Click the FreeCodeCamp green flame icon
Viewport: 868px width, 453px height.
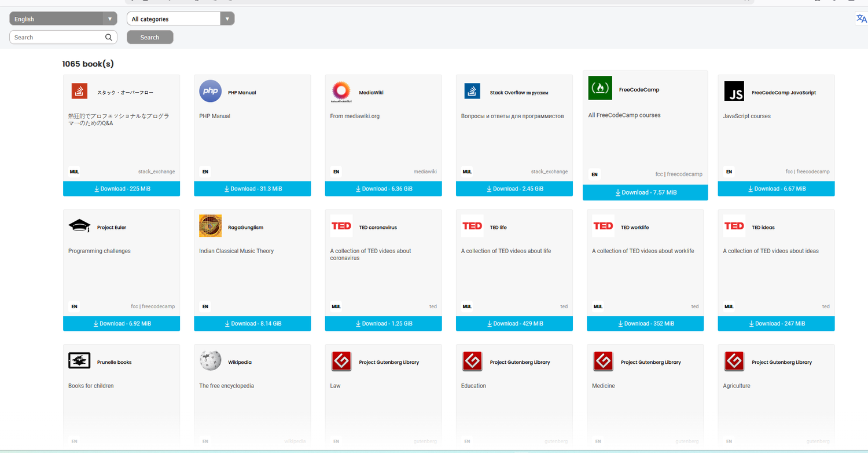point(599,88)
